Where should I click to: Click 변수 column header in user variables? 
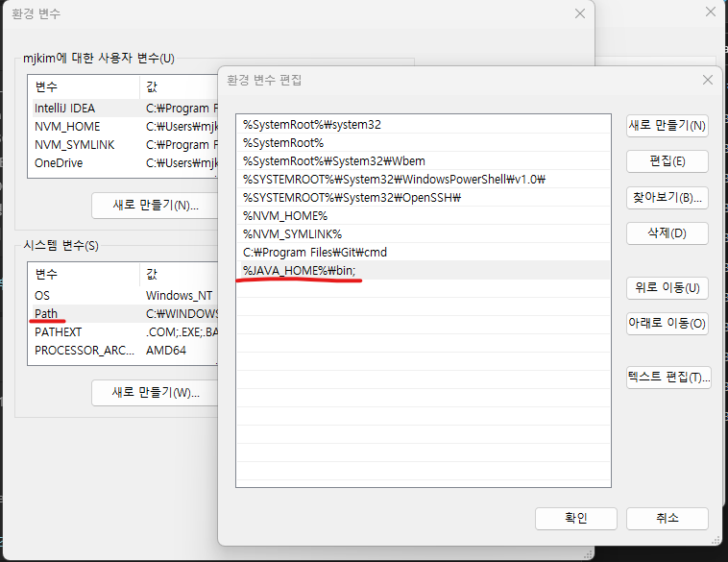[x=84, y=86]
